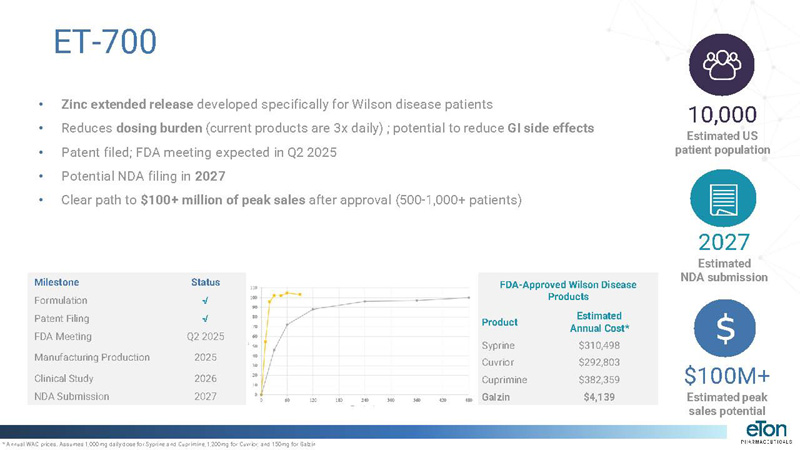800x450 pixels.
Task: Select the FDA Meeting Q2 2025 cell
Action: click(204, 336)
